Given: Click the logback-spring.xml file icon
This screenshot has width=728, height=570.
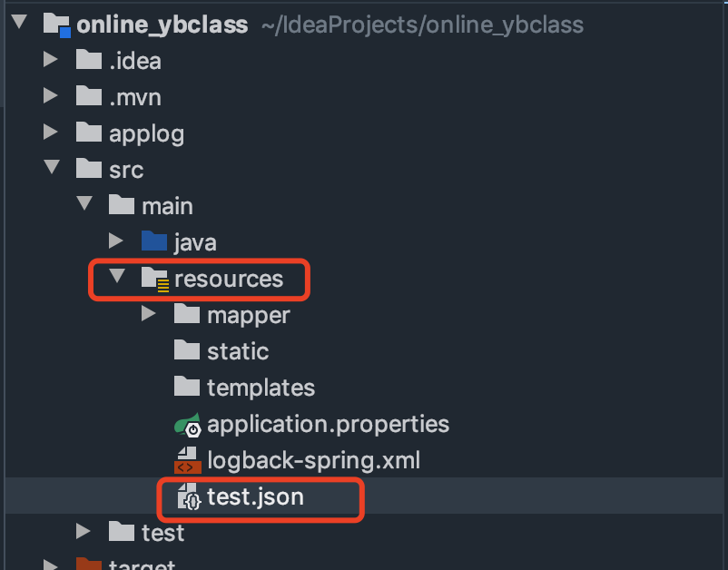Looking at the screenshot, I should [188, 460].
